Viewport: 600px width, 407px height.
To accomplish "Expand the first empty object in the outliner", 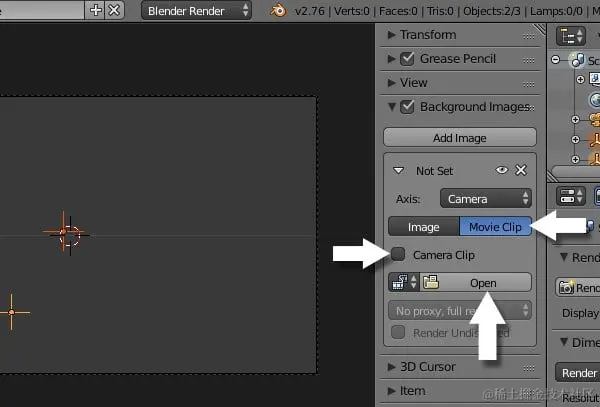I will pos(575,140).
